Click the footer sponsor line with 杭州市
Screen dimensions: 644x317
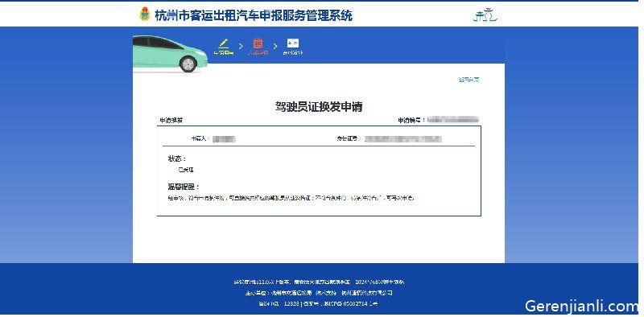coord(319,293)
